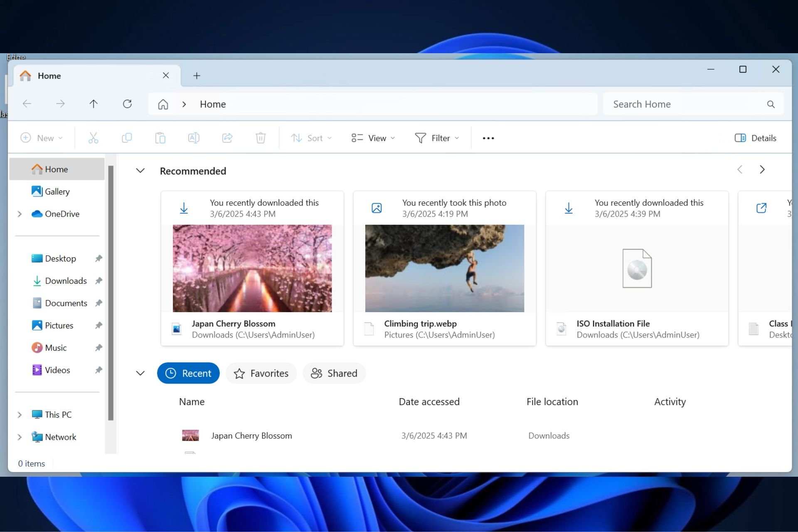
Task: Unpin Videos using its pin icon
Action: (x=99, y=370)
